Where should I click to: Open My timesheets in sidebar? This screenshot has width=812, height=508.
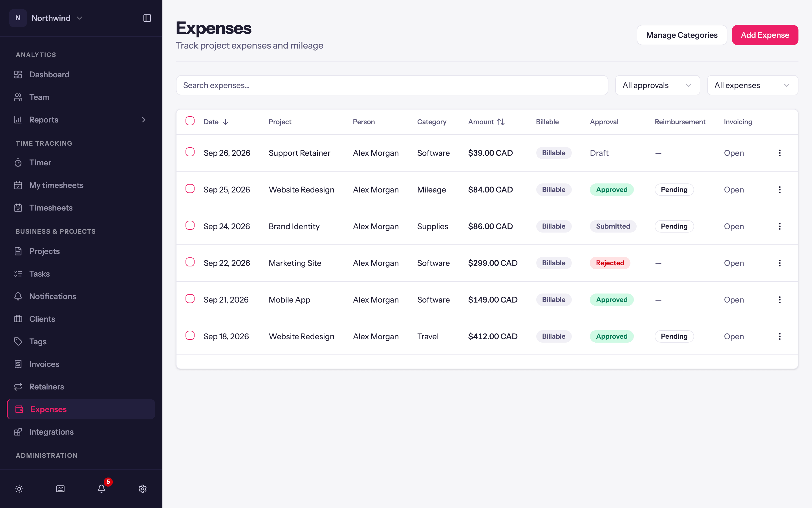[x=81, y=185]
